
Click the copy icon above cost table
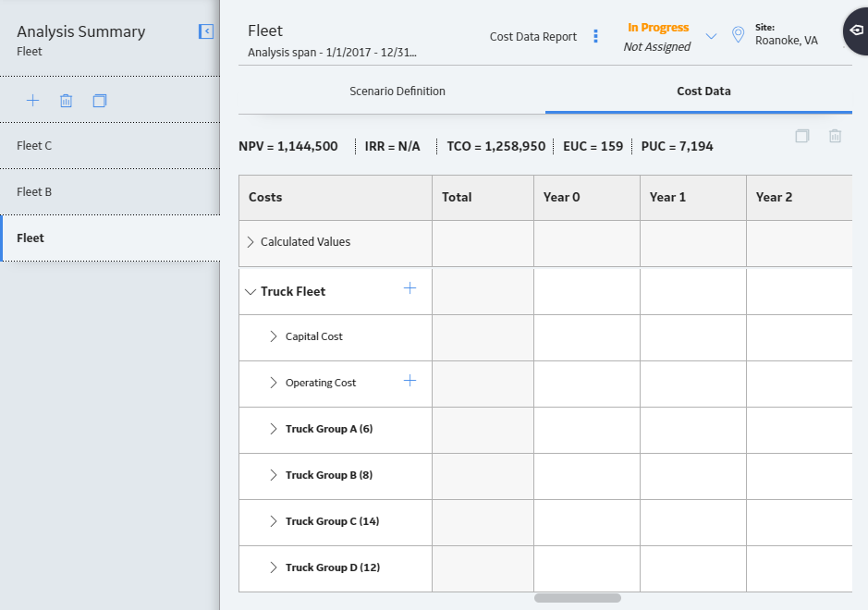pos(802,136)
